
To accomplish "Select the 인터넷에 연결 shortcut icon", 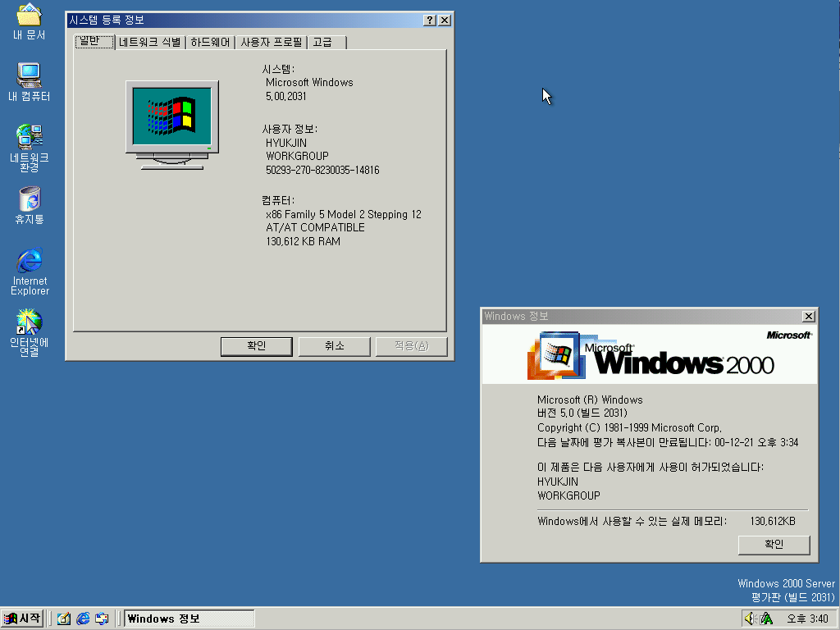I will coord(29,332).
